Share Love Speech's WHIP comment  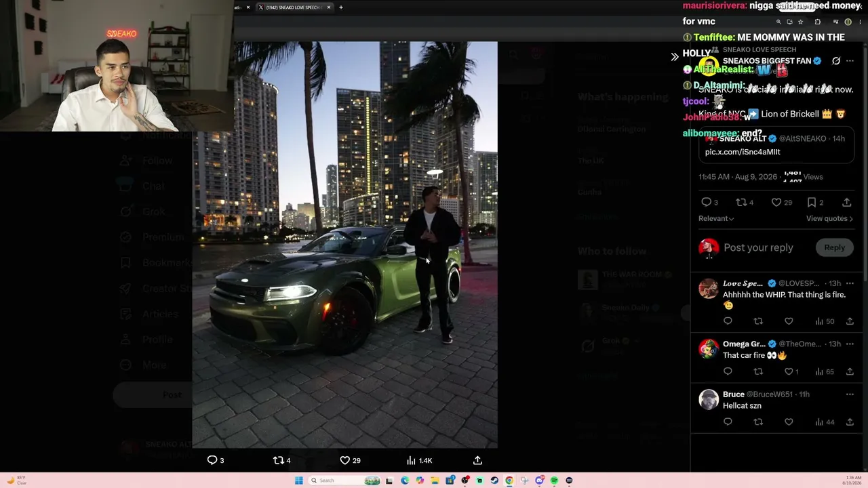[850, 321]
